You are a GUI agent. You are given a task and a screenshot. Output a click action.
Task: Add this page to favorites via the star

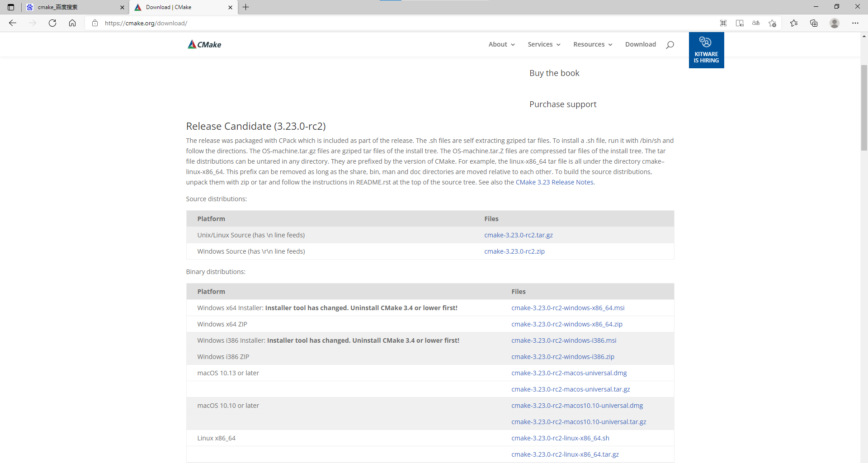(x=772, y=23)
